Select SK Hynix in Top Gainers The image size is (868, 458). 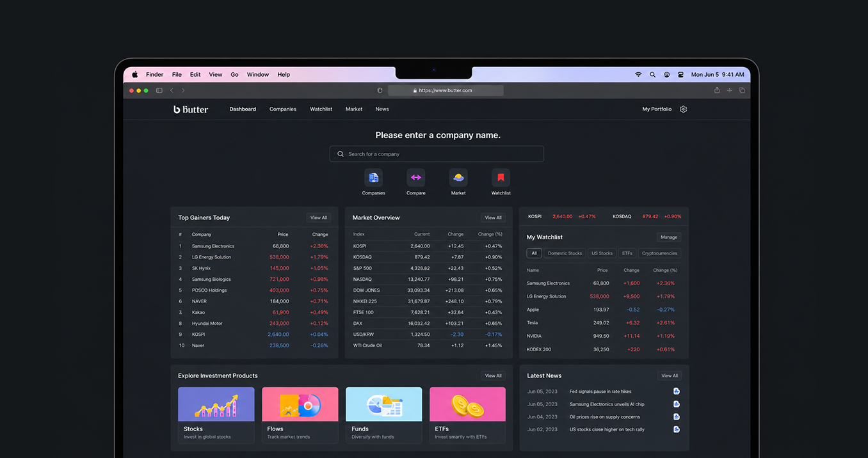coord(254,269)
